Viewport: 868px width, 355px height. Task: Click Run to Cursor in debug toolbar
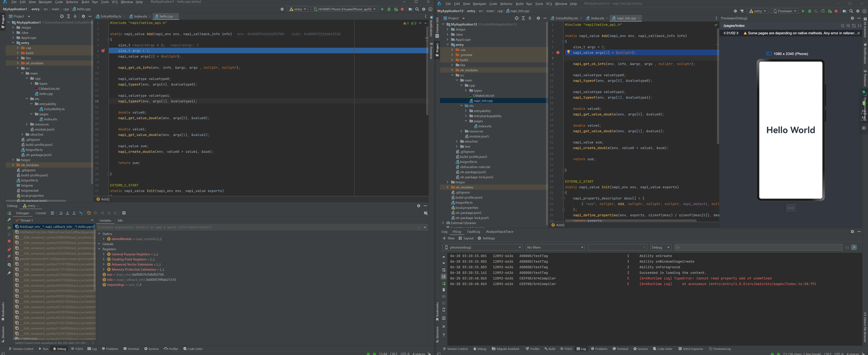point(81,213)
